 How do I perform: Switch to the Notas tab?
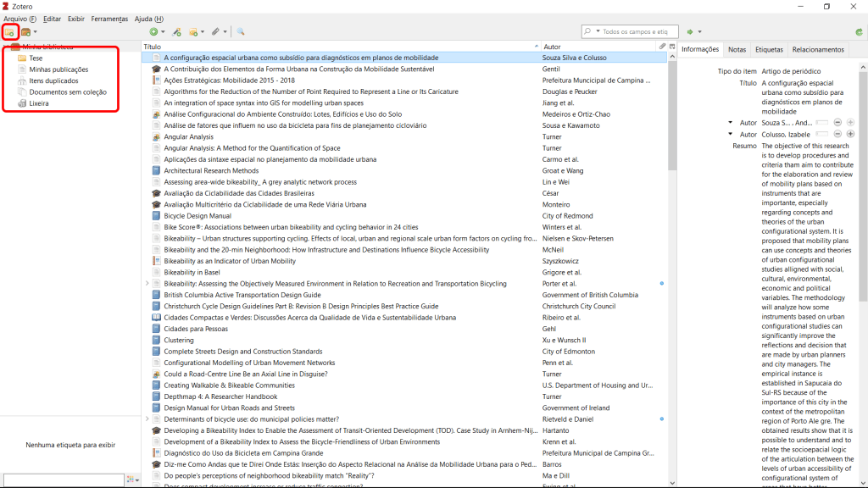click(x=737, y=49)
